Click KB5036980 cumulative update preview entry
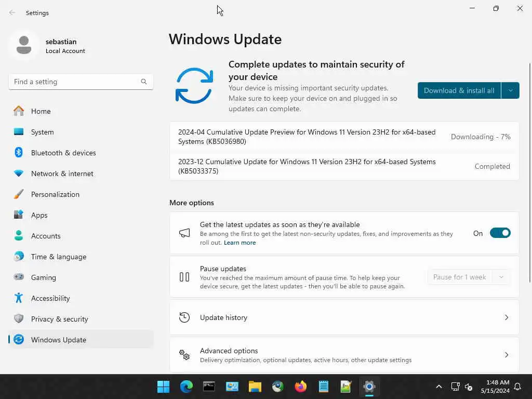The width and height of the screenshot is (532, 399). (344, 137)
